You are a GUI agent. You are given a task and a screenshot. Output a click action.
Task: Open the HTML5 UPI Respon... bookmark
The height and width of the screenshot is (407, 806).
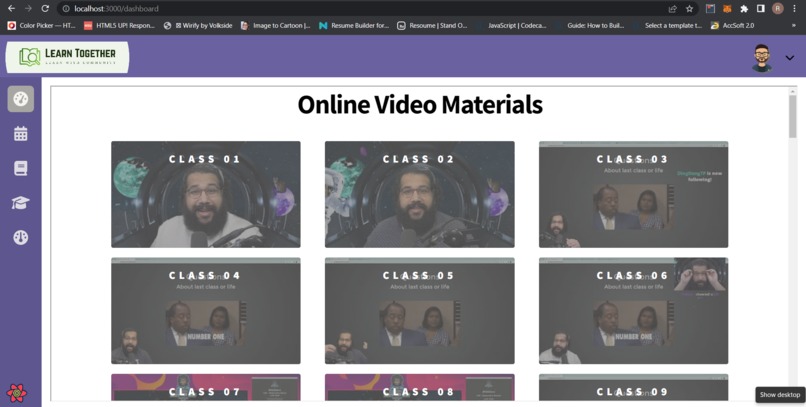[x=119, y=25]
